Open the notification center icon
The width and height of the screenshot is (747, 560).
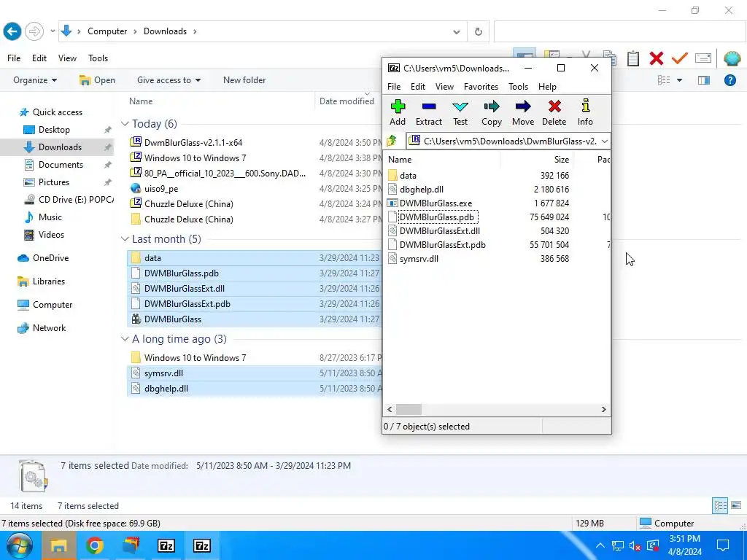click(x=723, y=545)
